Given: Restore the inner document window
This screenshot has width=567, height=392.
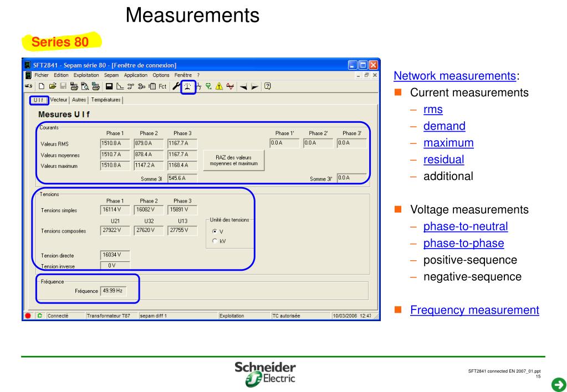Looking at the screenshot, I should pos(366,75).
